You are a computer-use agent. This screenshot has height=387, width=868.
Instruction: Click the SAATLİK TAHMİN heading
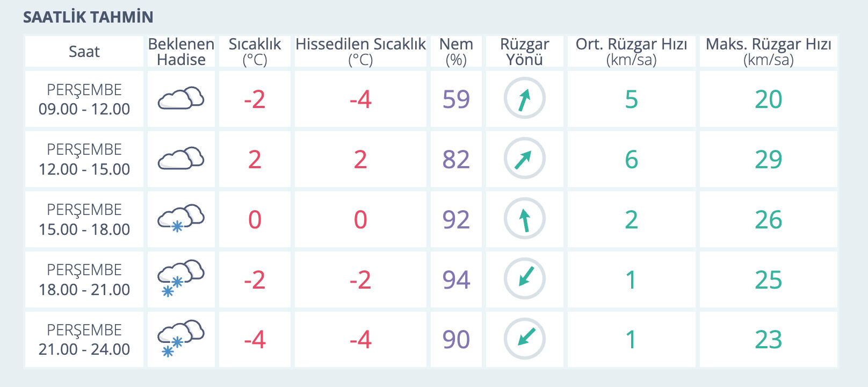tap(88, 17)
